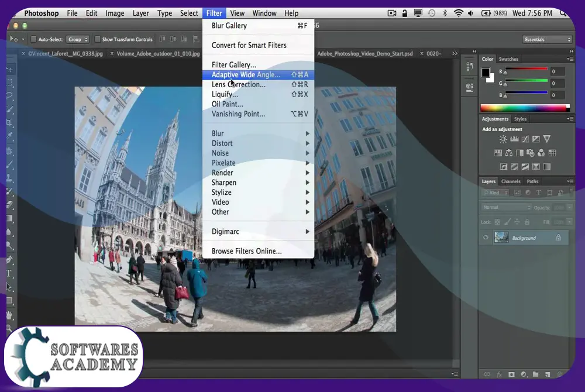The width and height of the screenshot is (585, 392).
Task: Click the Wi-Fi icon in menu bar
Action: (458, 13)
